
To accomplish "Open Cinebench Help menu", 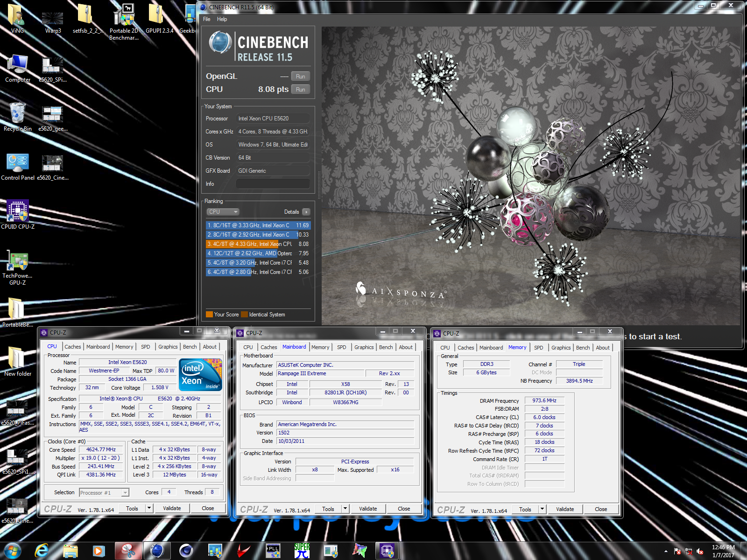I will coord(222,19).
